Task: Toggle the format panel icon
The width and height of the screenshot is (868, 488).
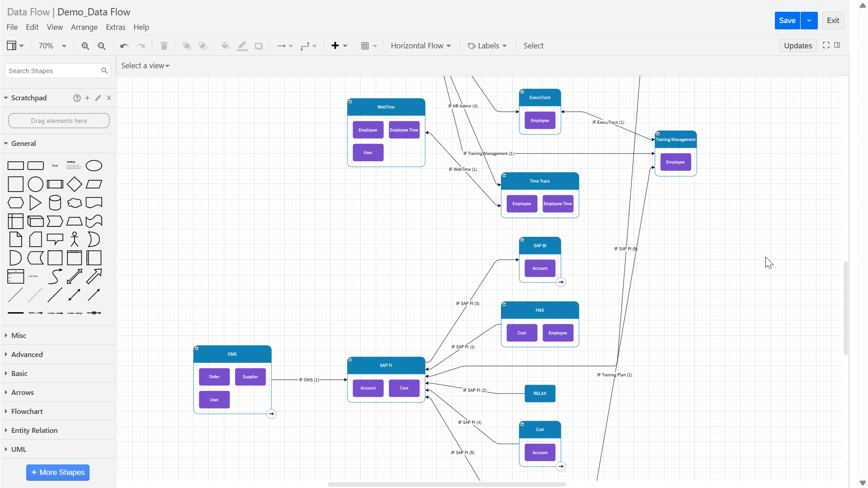Action: [x=837, y=45]
